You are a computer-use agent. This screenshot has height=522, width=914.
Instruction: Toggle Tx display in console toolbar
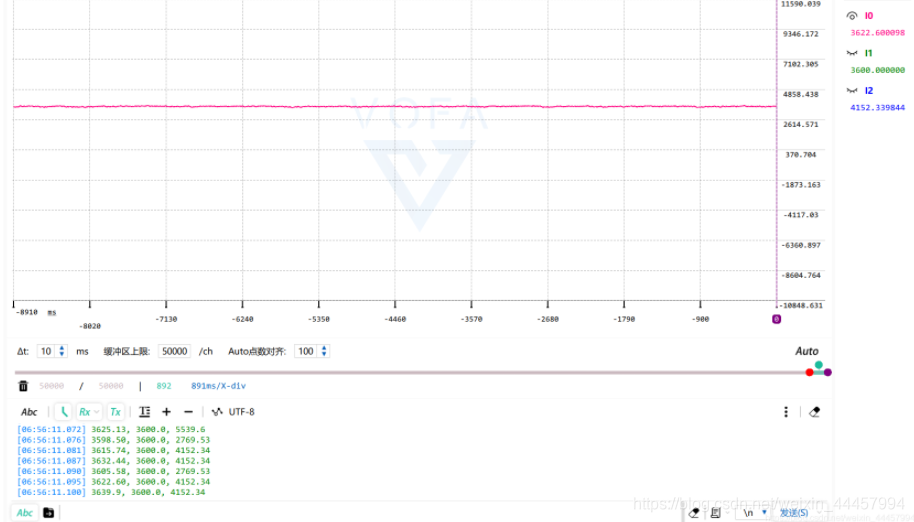(115, 412)
